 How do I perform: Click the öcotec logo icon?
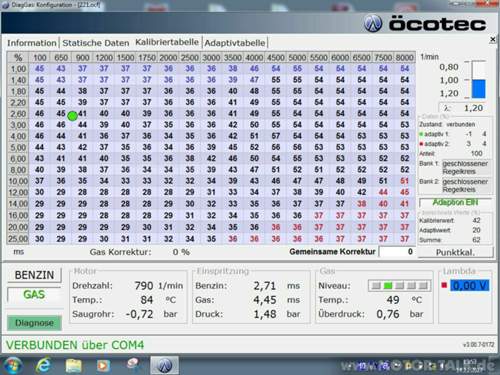coord(373,24)
